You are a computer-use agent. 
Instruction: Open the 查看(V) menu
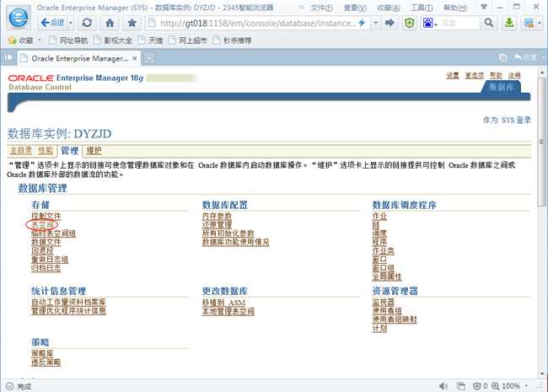(x=355, y=8)
